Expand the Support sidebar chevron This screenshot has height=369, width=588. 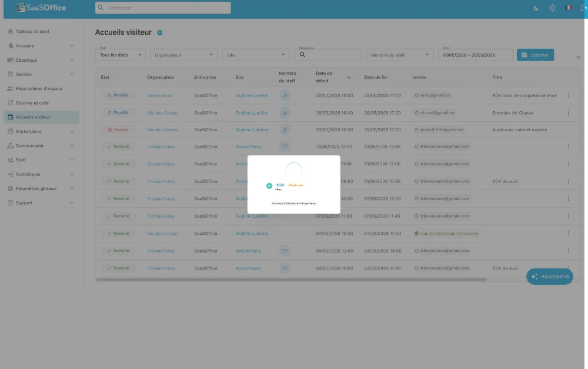click(x=72, y=202)
